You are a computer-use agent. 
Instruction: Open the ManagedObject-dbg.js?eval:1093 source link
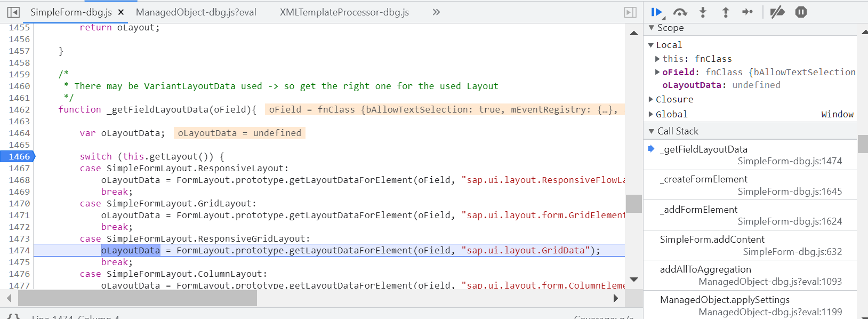770,282
